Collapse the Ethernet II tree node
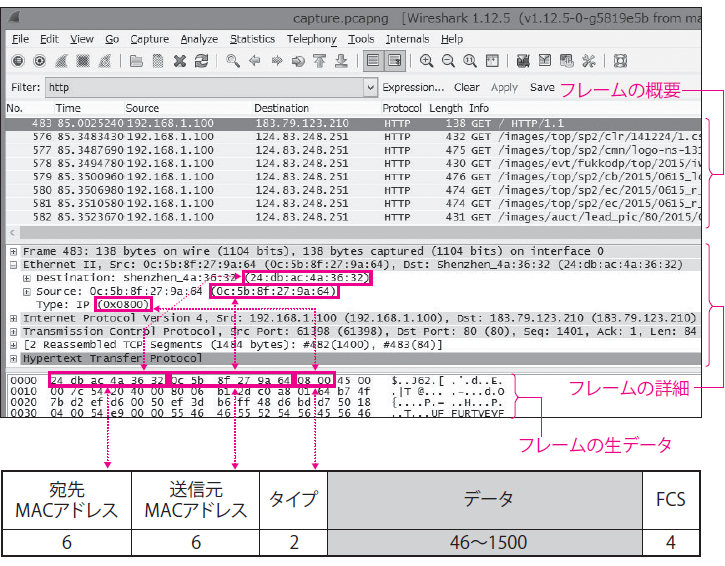The height and width of the screenshot is (566, 725). click(13, 265)
